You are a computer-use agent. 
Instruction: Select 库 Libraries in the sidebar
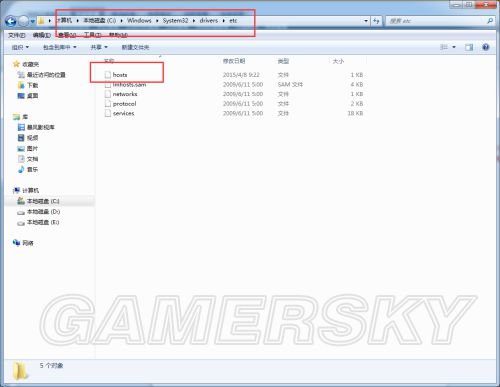20,117
